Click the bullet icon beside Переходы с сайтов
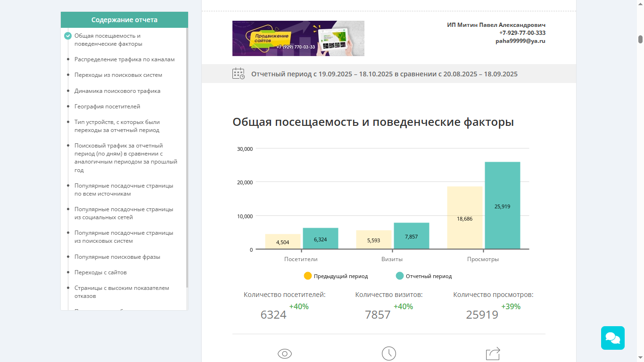 click(x=67, y=272)
